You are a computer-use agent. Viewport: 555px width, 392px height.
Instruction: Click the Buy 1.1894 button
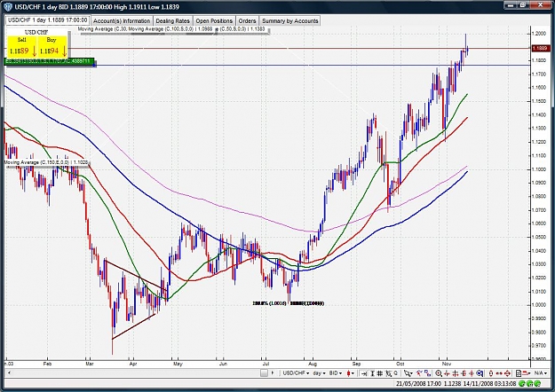point(52,47)
